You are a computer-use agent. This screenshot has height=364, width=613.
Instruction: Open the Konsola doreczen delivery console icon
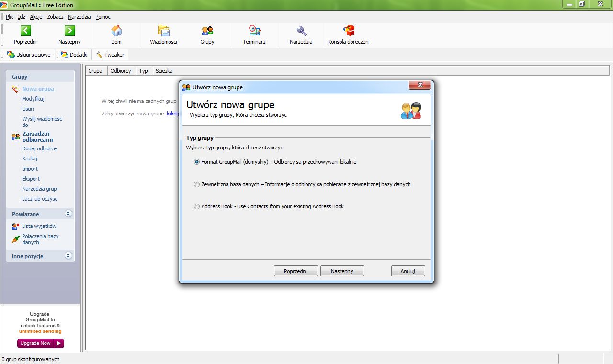pos(349,31)
